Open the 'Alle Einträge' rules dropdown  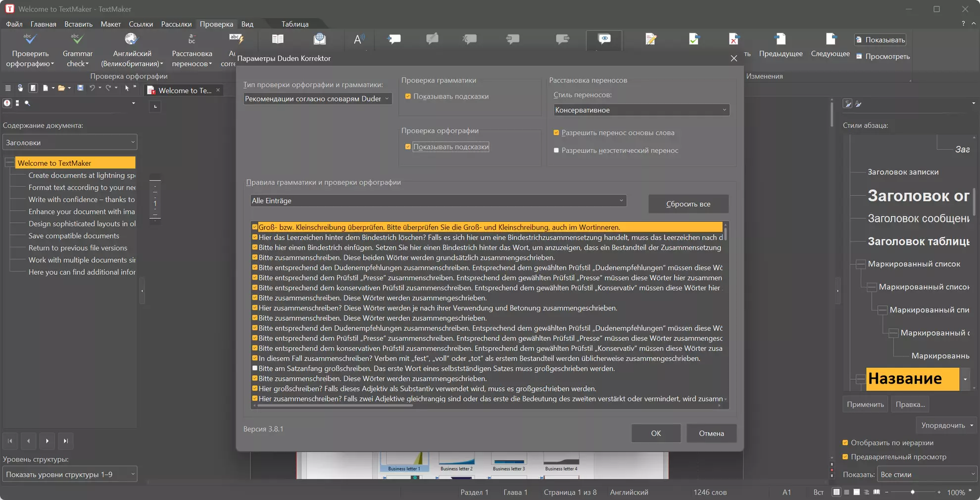[x=438, y=200]
